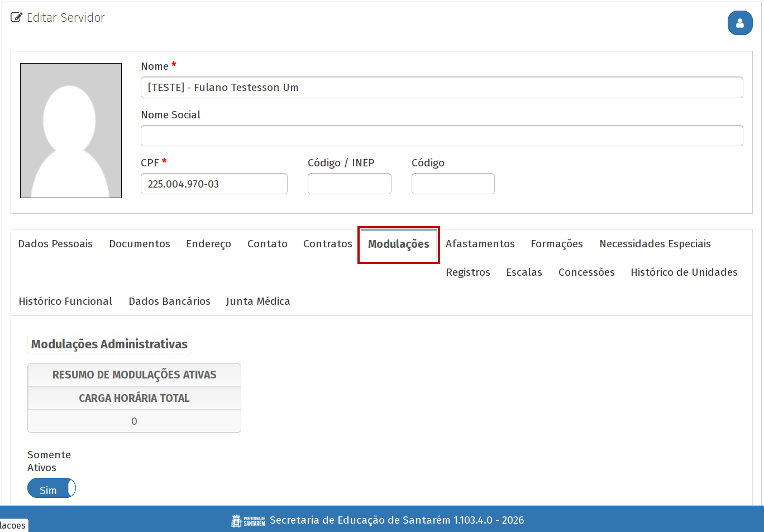Screen dimensions: 764x532
Task: Click the Nome input field
Action: (x=441, y=88)
